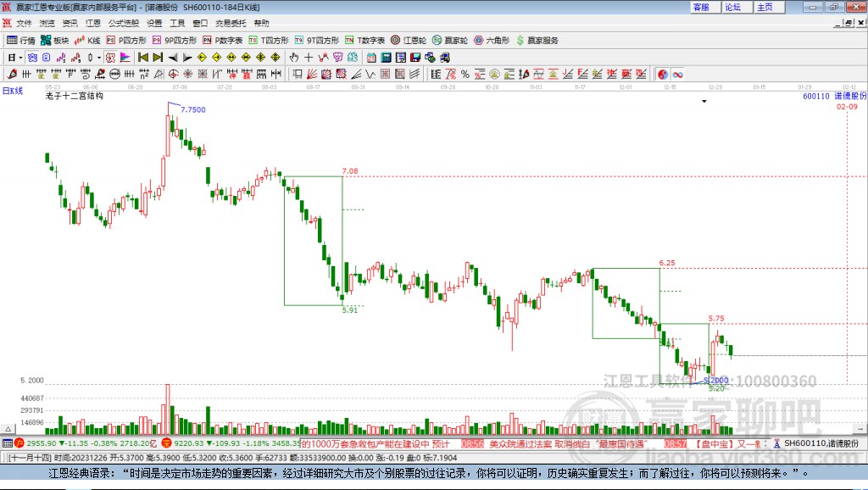Click the Shanghai index 2955.90 ticker
Viewport: 868px width, 490px height.
point(41,443)
